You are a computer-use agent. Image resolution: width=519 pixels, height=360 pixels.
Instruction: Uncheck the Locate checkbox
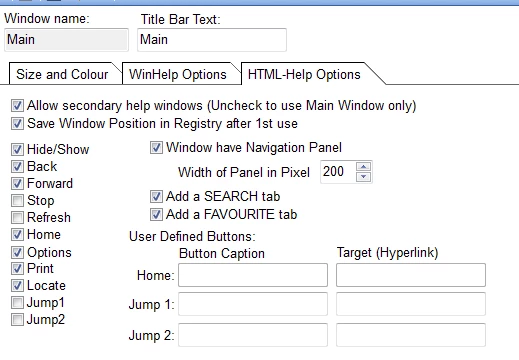click(17, 286)
